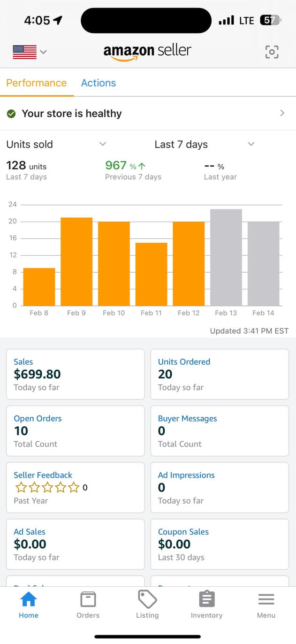Open the US flag marketplace selector

pos(30,52)
